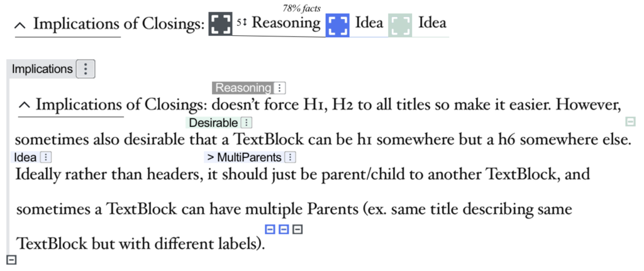Click the blue fullscreen bracket icon
The image size is (644, 271).
[338, 25]
